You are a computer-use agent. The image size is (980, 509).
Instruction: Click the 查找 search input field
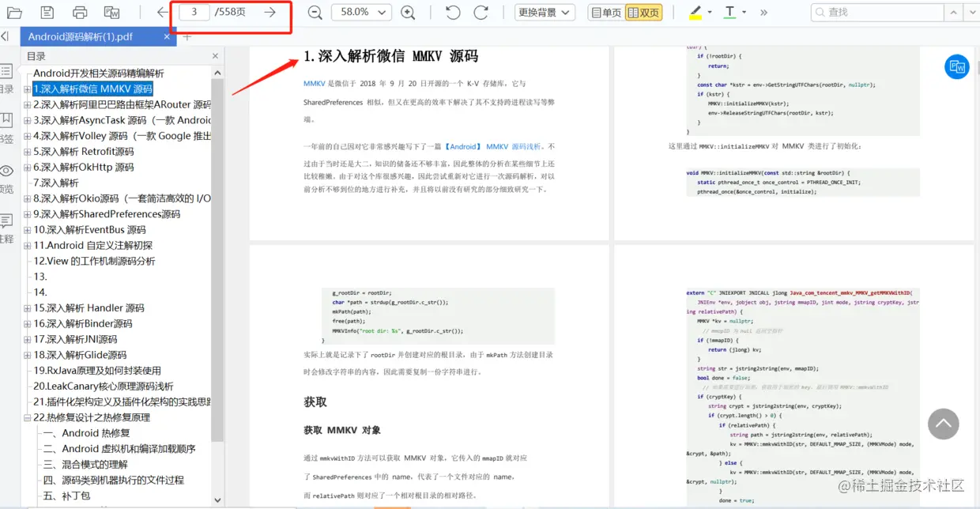point(876,13)
